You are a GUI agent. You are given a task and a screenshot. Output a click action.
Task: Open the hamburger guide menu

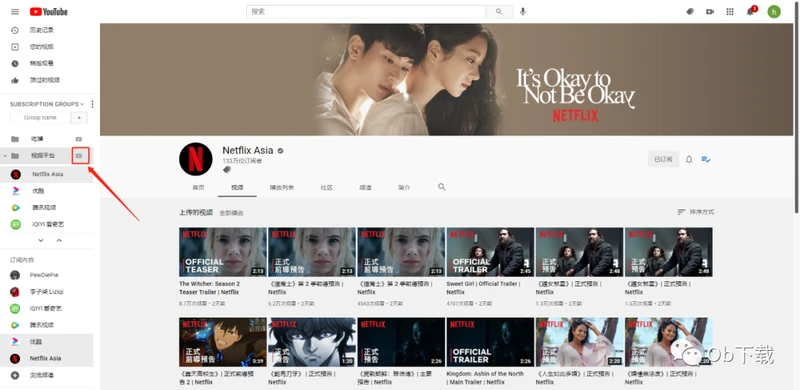tap(15, 12)
